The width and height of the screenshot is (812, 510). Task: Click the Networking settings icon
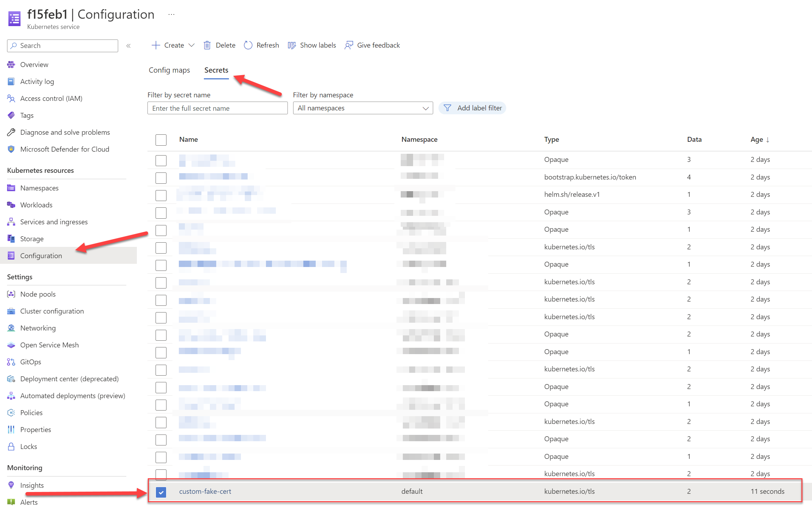11,327
